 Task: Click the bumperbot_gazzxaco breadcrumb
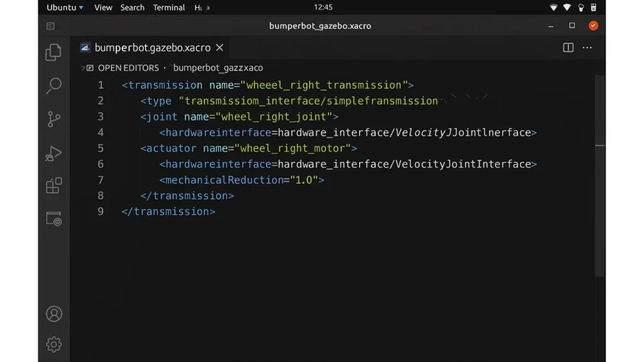click(218, 68)
